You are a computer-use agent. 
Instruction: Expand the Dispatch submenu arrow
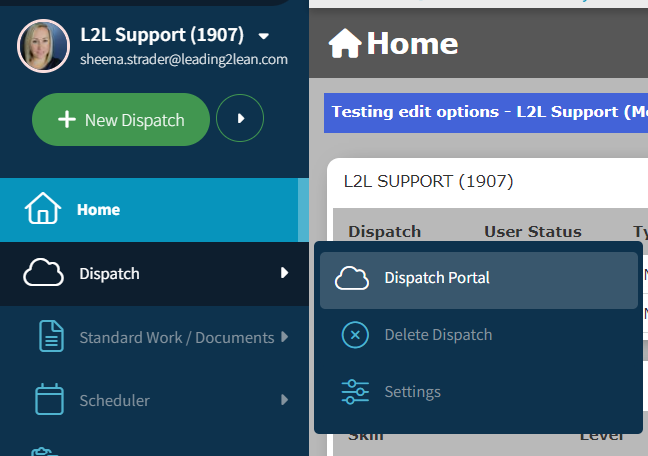click(285, 273)
